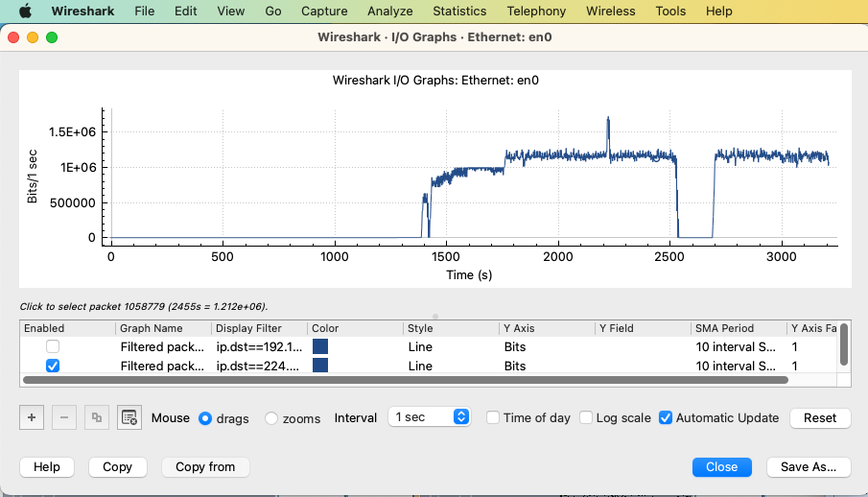Open the File menu

coord(145,12)
